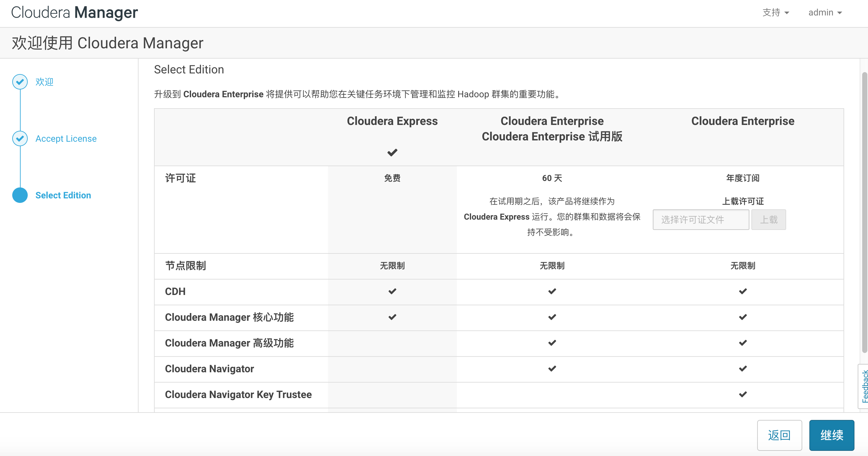
Task: Click 高级功能 checkmark in Enterprise trial column
Action: (552, 343)
